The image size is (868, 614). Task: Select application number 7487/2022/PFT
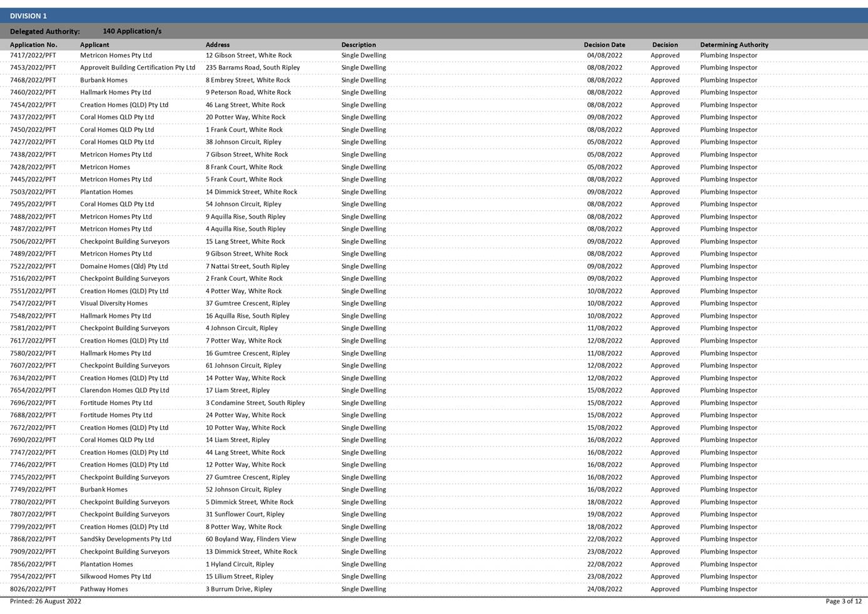click(33, 229)
